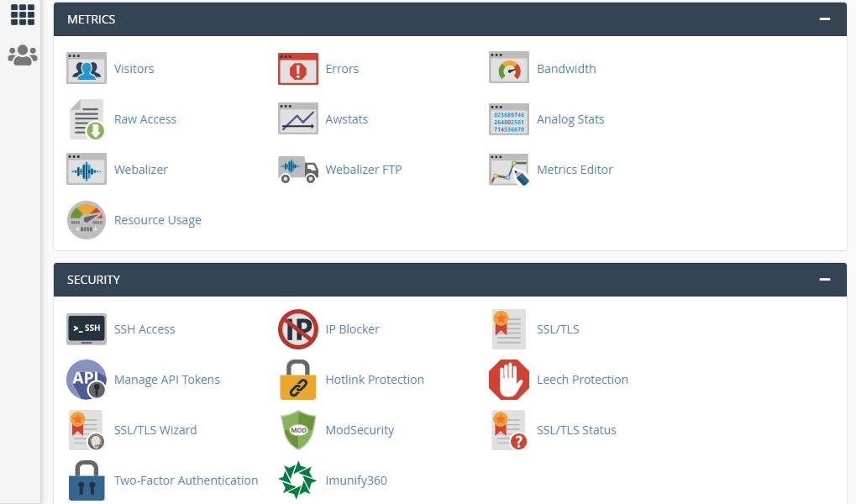Screen dimensions: 856x504
Task: Click the IP Blocker icon
Action: pos(298,329)
